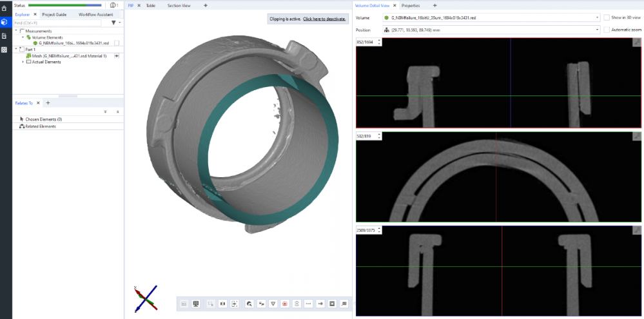
Task: Click the downward triangle icon in bottom toolbar
Action: tap(273, 303)
